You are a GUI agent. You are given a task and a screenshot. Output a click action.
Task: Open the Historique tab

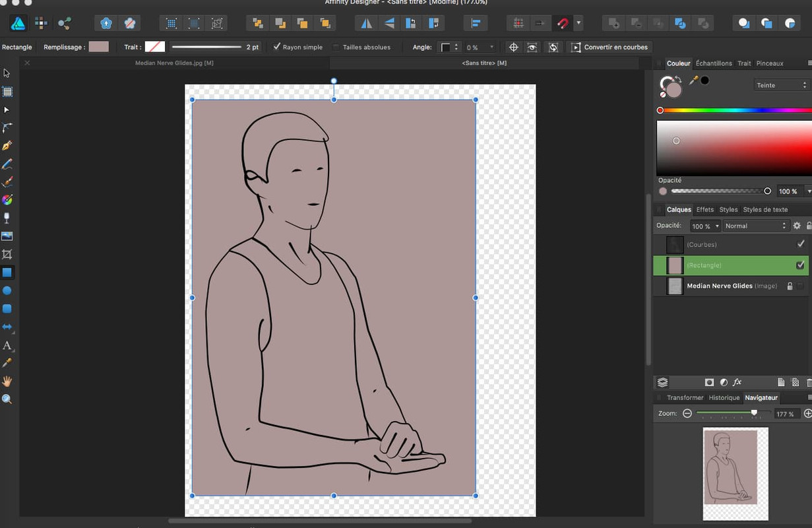tap(724, 397)
